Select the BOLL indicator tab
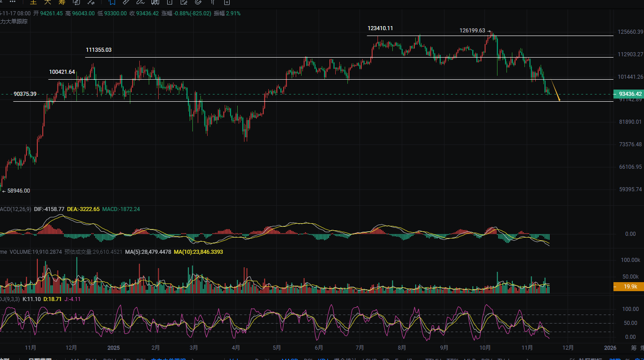 108,359
